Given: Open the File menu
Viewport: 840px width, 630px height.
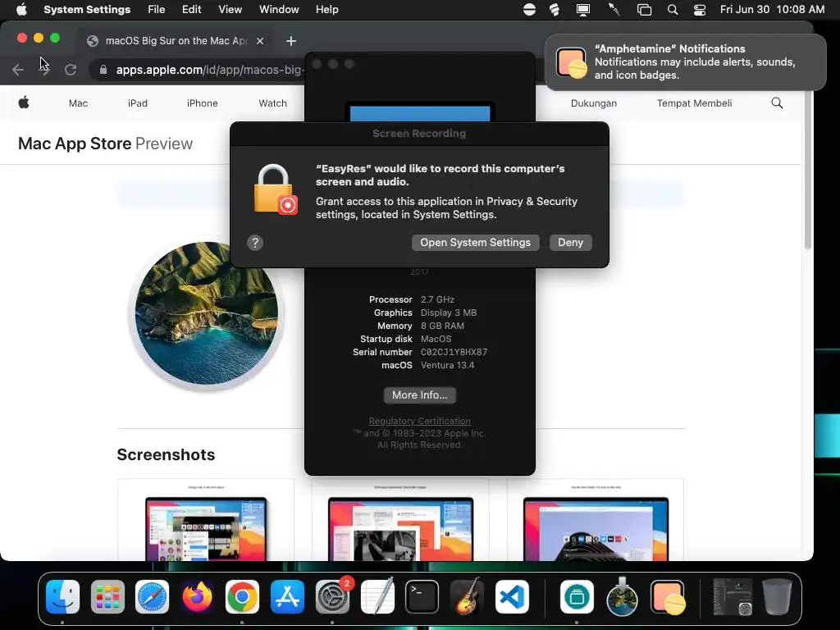Looking at the screenshot, I should tap(157, 10).
